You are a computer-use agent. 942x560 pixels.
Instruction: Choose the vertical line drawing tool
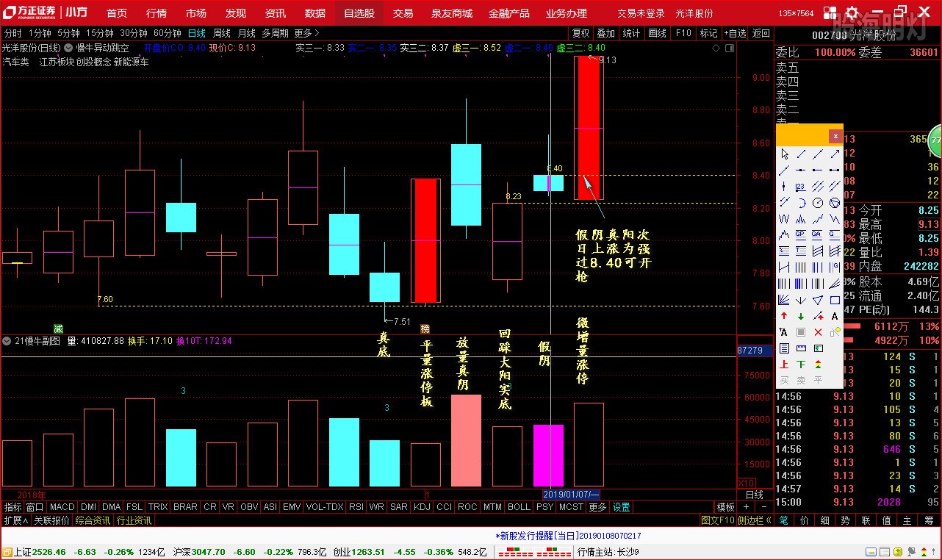point(785,186)
